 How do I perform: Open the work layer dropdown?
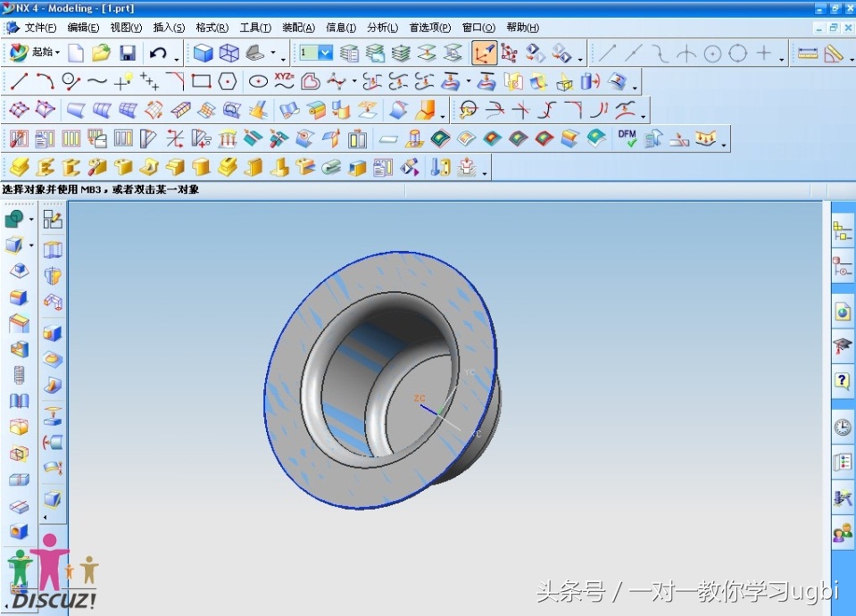pos(322,52)
